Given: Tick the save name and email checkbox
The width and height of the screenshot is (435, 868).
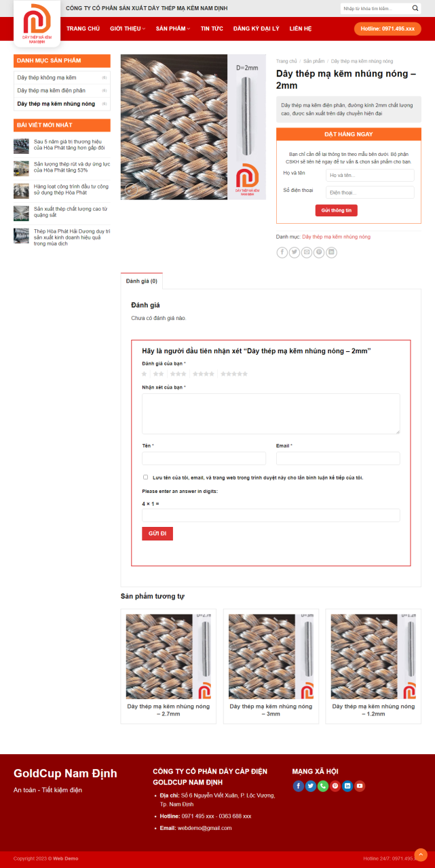Looking at the screenshot, I should pos(145,477).
